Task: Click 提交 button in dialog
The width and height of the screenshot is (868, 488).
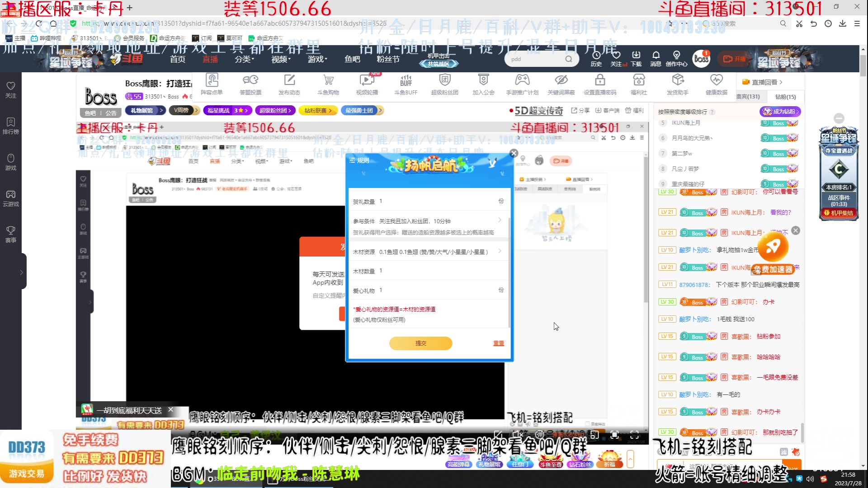Action: coord(421,343)
